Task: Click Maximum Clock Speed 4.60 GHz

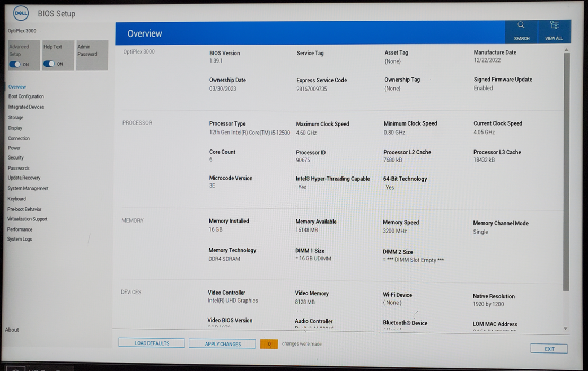Action: (x=306, y=132)
